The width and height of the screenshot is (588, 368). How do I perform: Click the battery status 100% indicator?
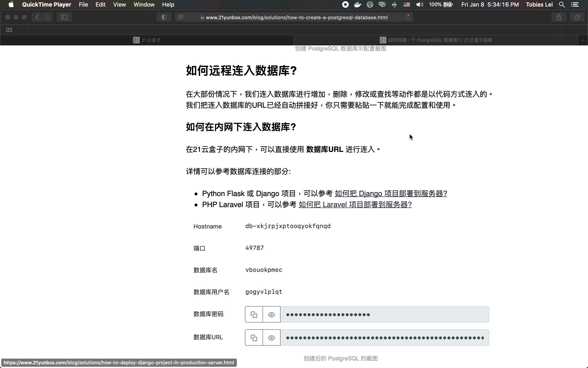tap(441, 5)
